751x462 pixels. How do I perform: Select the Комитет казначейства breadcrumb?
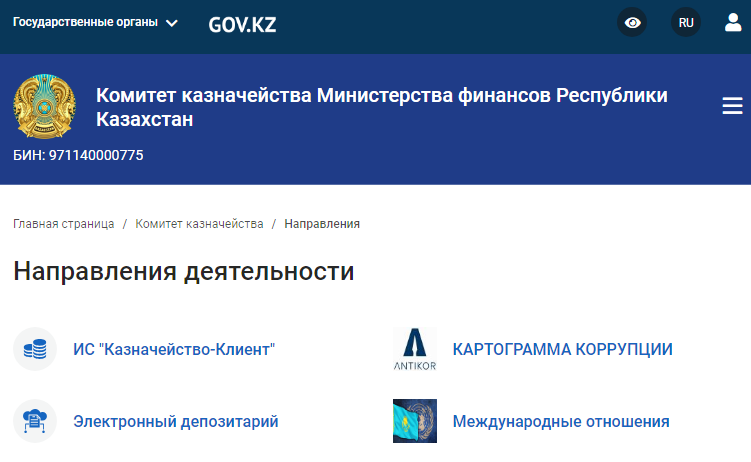[199, 224]
